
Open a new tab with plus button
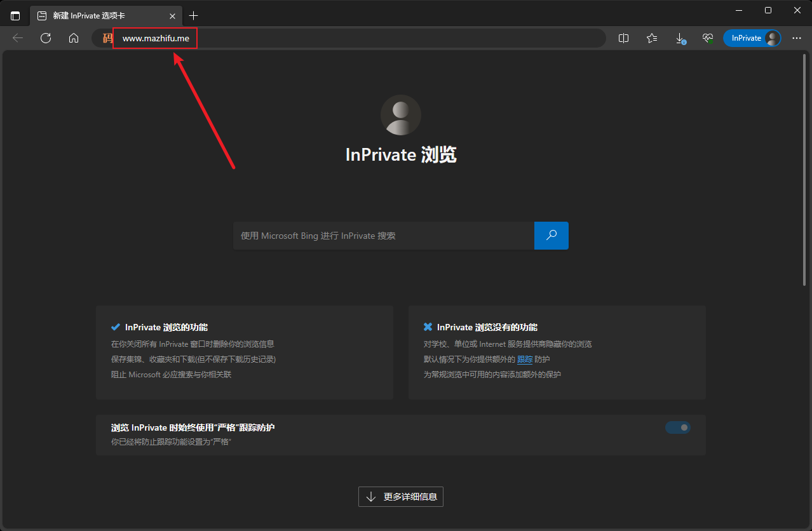(x=194, y=16)
